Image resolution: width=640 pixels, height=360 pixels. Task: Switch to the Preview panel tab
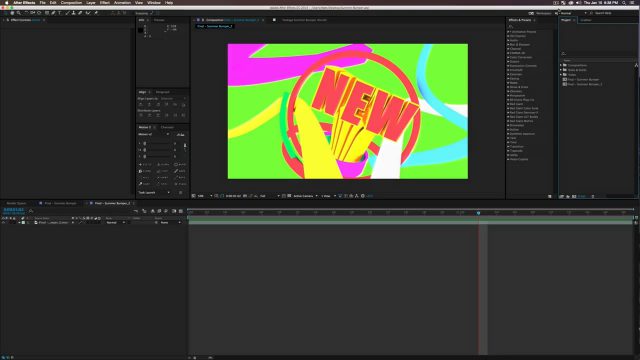click(159, 20)
